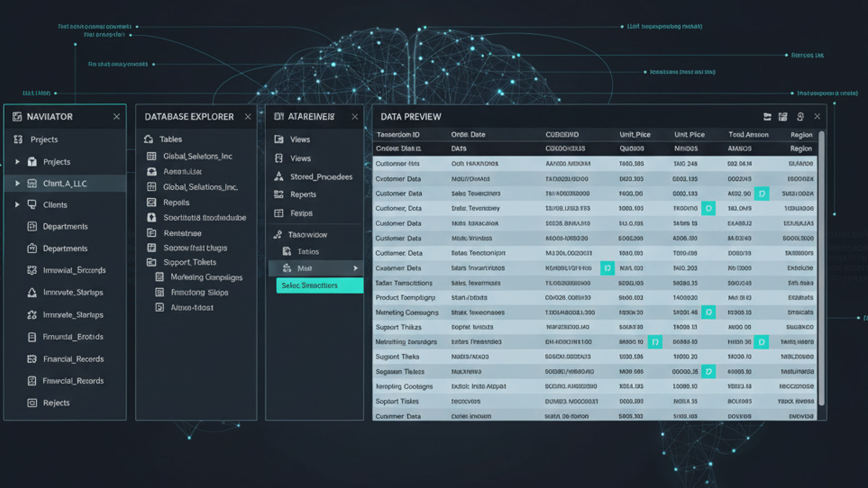The image size is (868, 488).
Task: Click the teal Selec Sireacttiers button
Action: [x=320, y=286]
